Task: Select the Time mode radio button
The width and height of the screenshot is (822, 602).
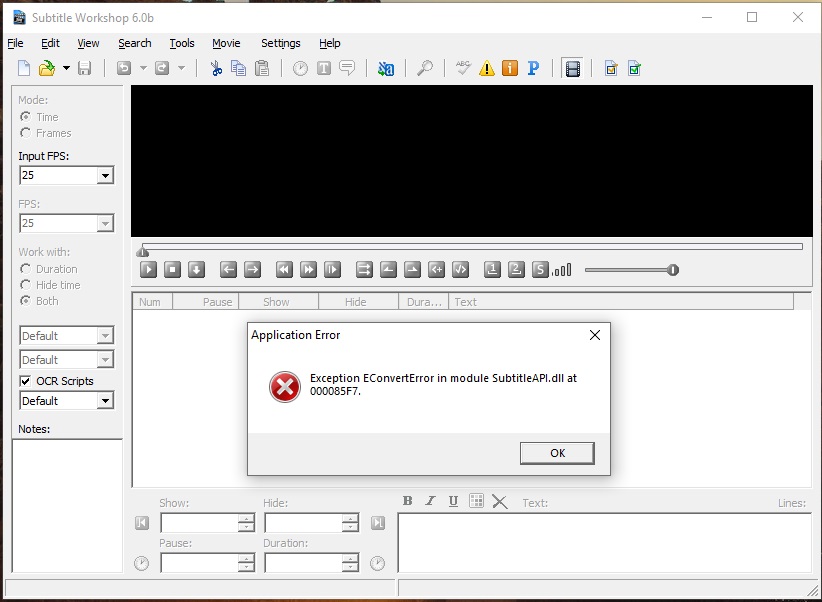Action: click(x=25, y=116)
